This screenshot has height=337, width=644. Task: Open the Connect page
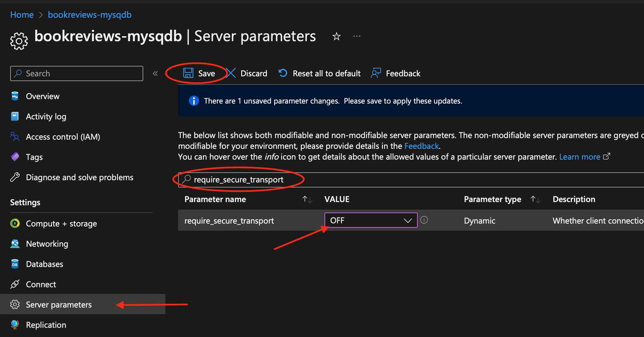(x=41, y=284)
